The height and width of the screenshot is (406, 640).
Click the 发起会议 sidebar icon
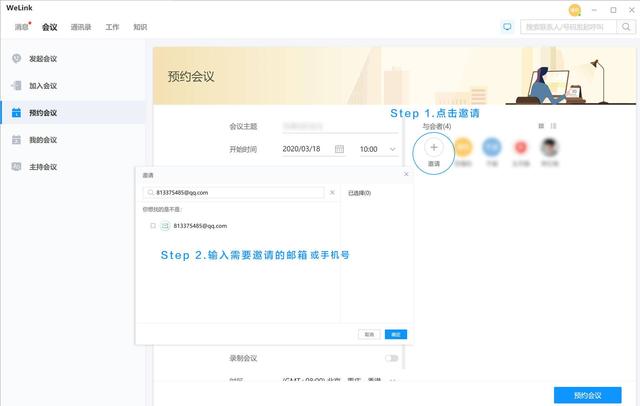[x=16, y=58]
